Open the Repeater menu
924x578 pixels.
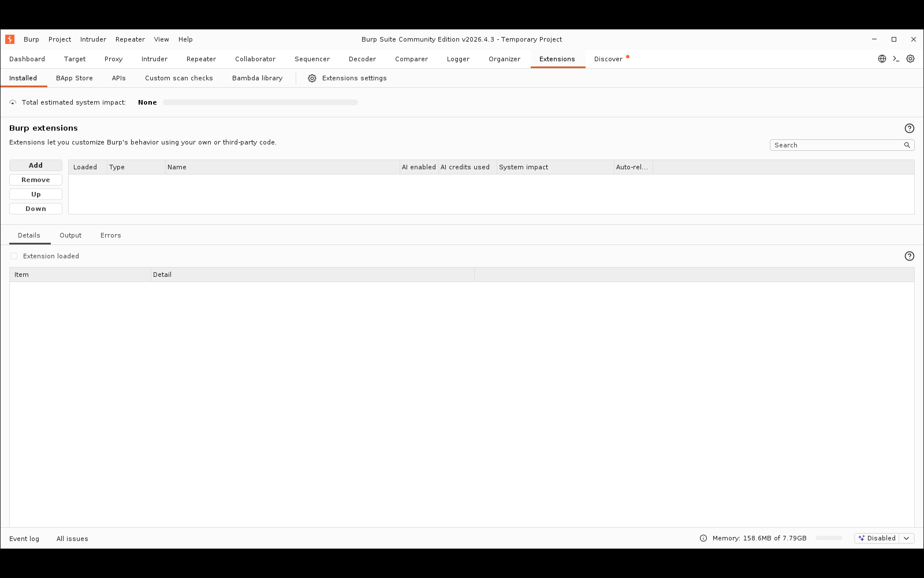coord(130,39)
